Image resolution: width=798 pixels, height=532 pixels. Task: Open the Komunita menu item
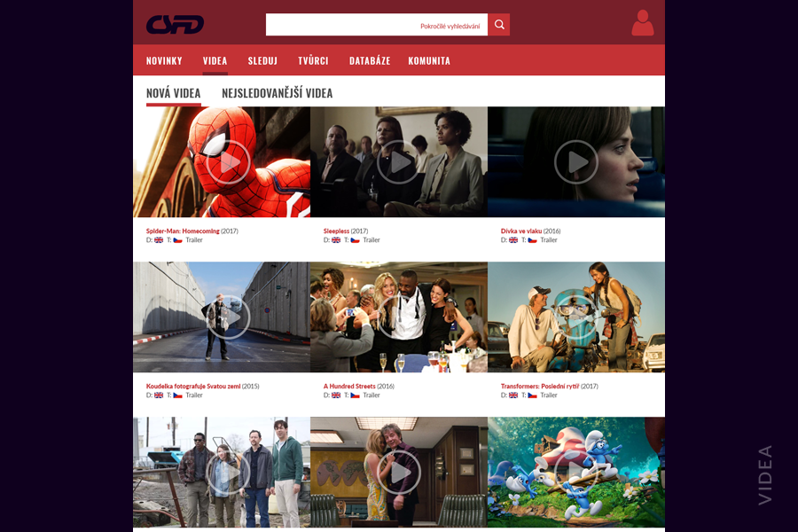point(429,60)
